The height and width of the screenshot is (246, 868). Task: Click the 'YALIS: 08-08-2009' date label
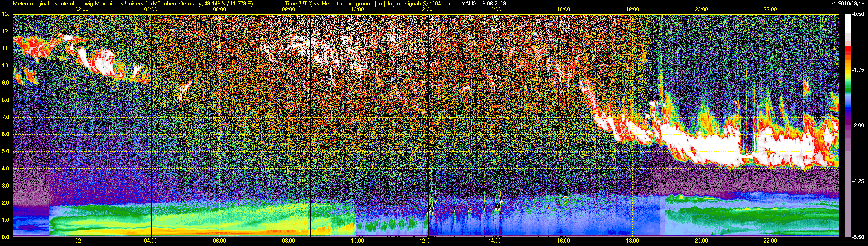pyautogui.click(x=483, y=4)
